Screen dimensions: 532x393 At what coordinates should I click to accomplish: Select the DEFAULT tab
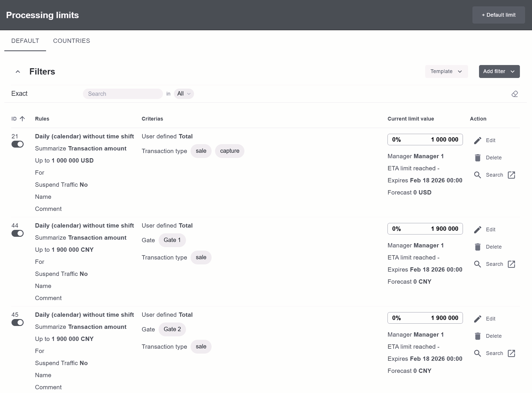[x=25, y=41]
